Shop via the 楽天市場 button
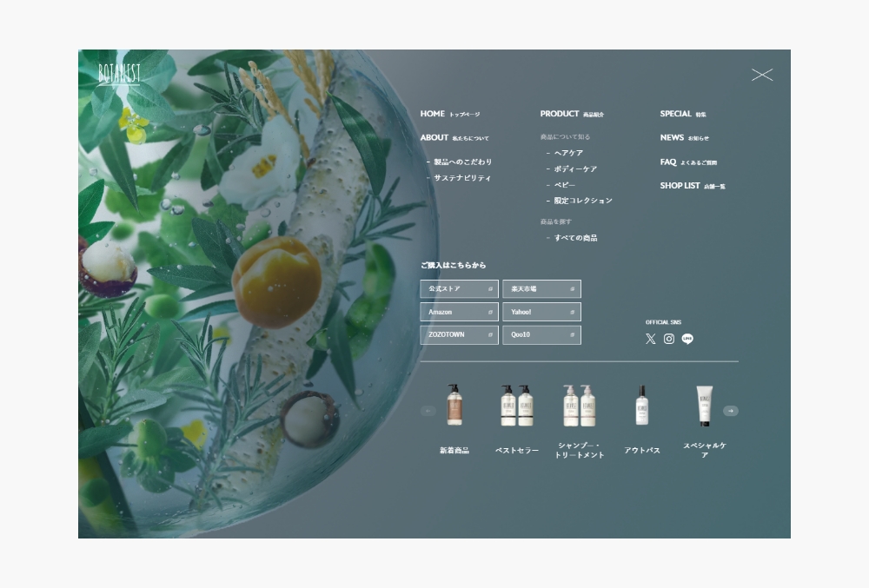 tap(541, 289)
